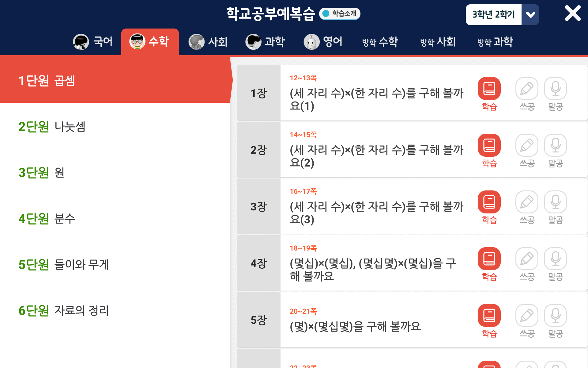Click the 영어 robot character icon
588x368 pixels.
[311, 42]
